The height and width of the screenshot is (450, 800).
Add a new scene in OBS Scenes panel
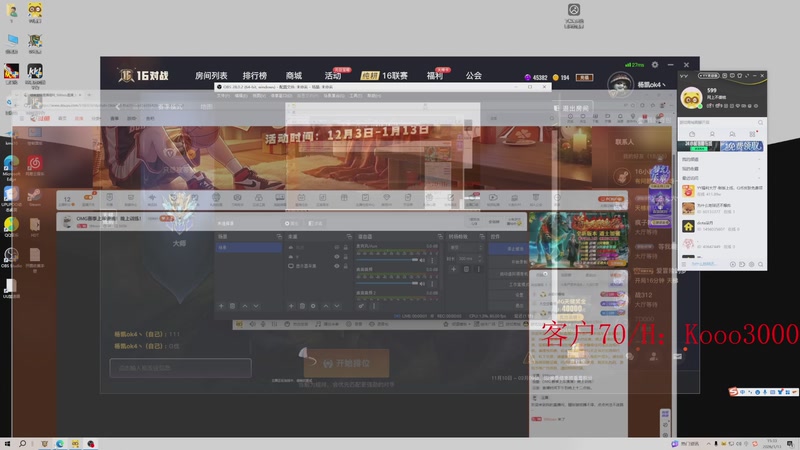tap(221, 306)
